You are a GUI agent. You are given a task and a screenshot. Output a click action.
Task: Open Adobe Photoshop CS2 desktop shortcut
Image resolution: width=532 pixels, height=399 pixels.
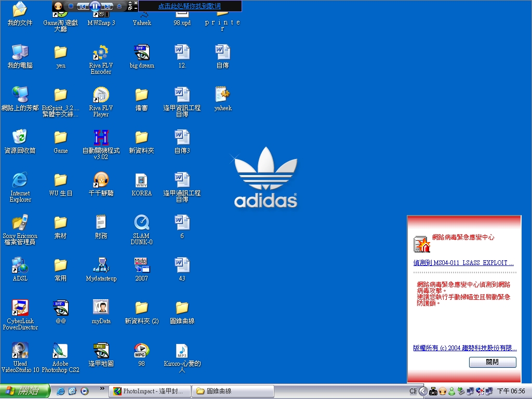[60, 351]
